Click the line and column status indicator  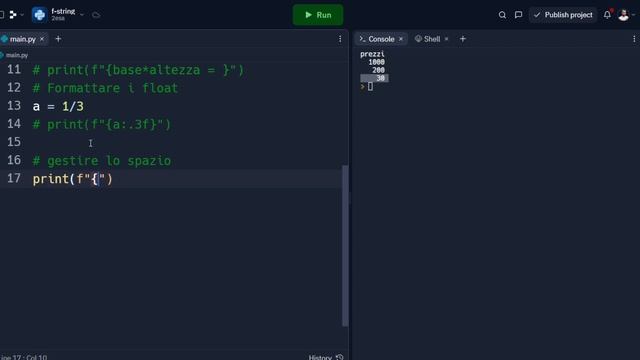[x=23, y=357]
